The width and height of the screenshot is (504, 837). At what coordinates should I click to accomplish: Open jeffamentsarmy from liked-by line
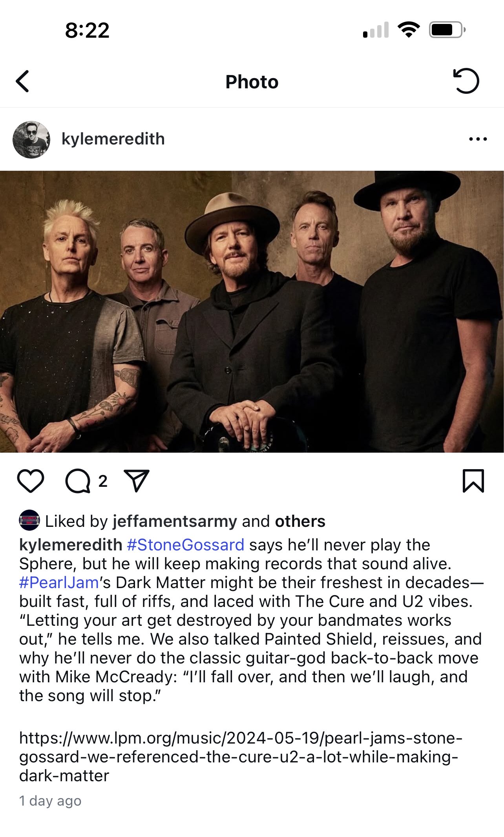click(175, 521)
